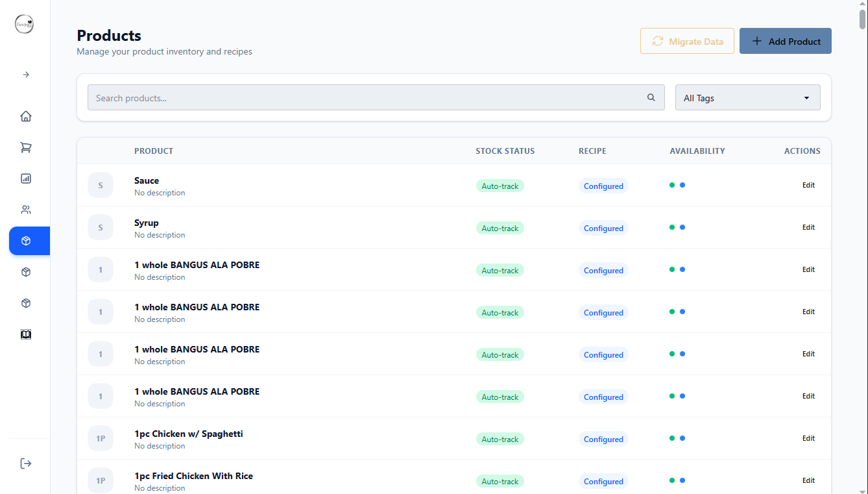Open the All Tags dropdown
This screenshot has width=868, height=494.
(x=748, y=97)
